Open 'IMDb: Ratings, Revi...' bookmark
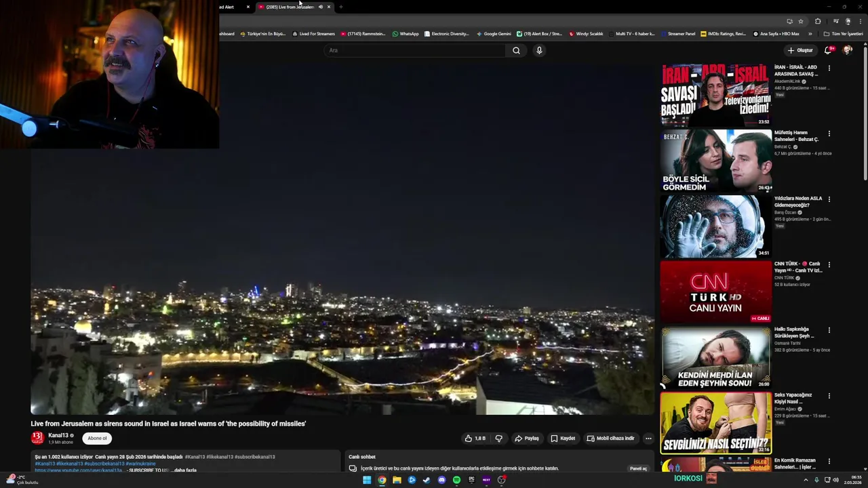Image resolution: width=868 pixels, height=488 pixels. [x=723, y=34]
